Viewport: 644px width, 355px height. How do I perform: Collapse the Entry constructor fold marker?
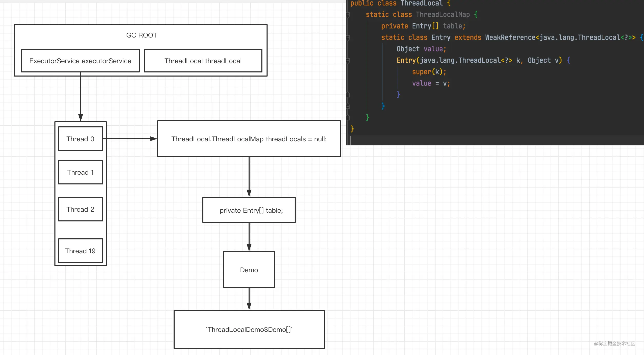(x=348, y=61)
